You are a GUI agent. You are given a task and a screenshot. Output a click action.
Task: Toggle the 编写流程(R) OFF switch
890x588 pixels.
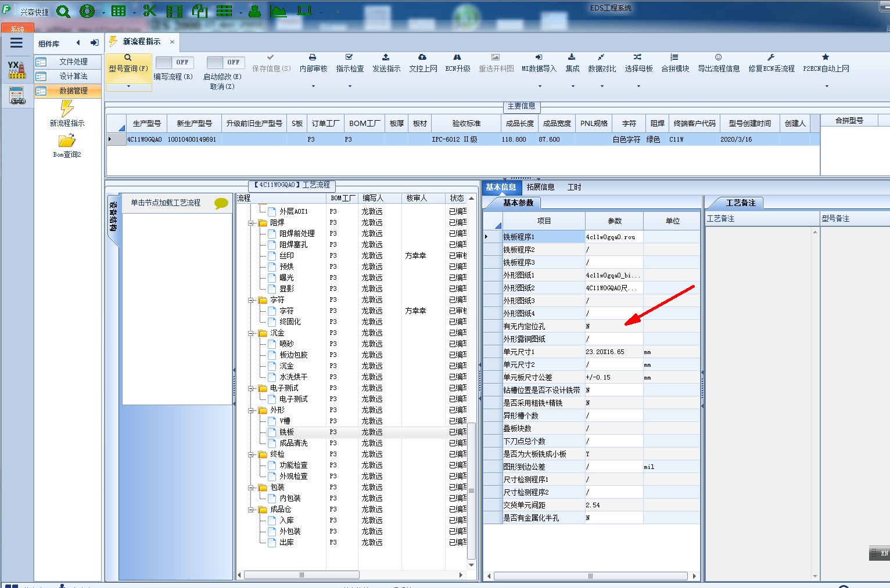tap(174, 62)
